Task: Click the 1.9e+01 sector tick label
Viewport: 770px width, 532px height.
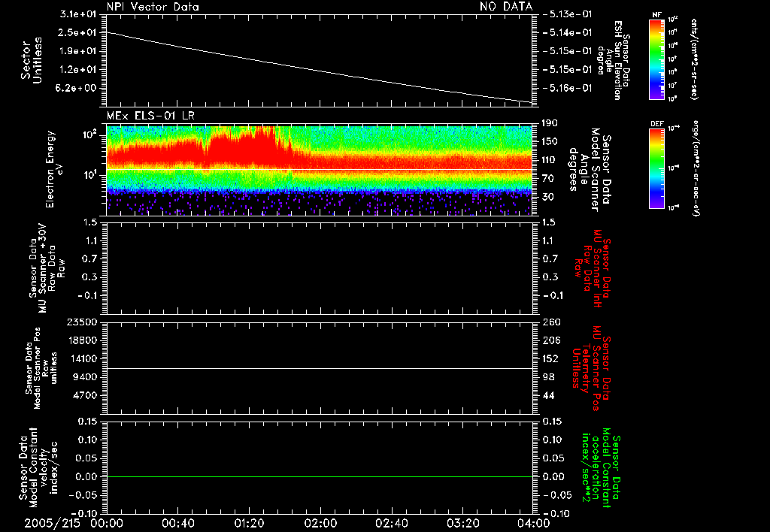Action: 77,51
